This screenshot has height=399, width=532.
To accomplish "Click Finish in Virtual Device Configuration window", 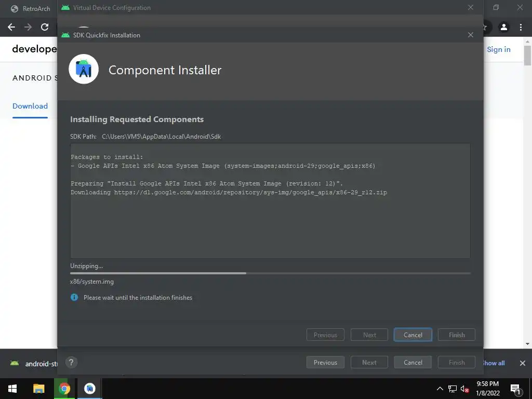I will (x=456, y=362).
